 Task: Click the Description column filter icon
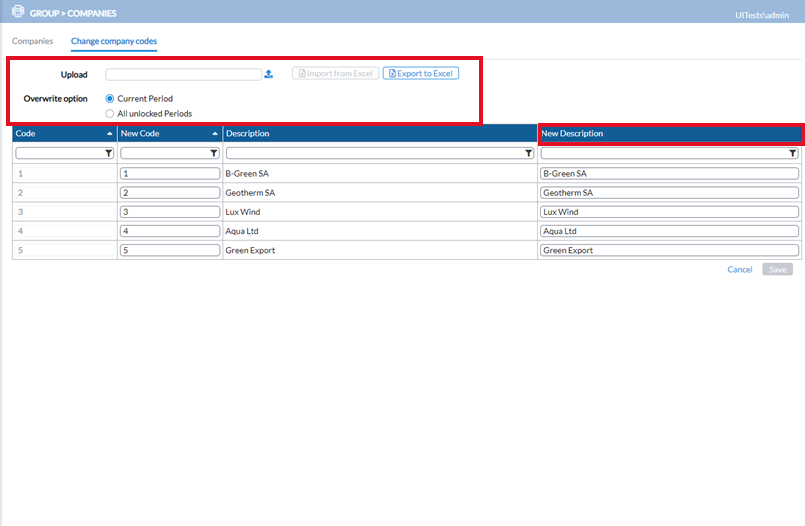(528, 153)
